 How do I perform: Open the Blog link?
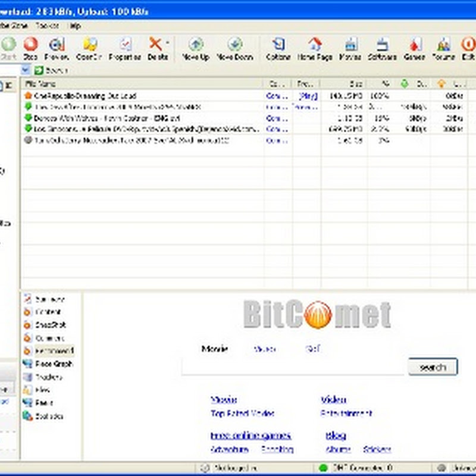pyautogui.click(x=336, y=436)
